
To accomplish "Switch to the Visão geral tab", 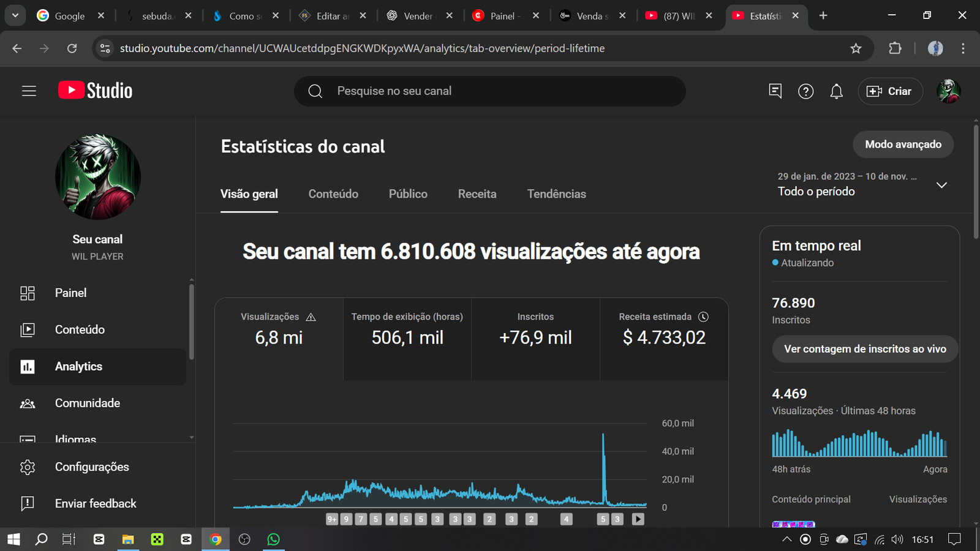I will 249,194.
